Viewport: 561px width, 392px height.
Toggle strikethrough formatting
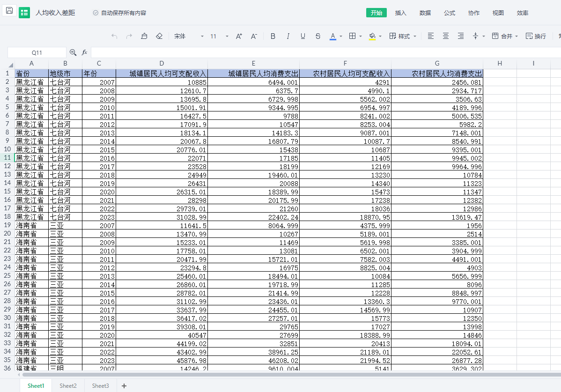pyautogui.click(x=317, y=36)
